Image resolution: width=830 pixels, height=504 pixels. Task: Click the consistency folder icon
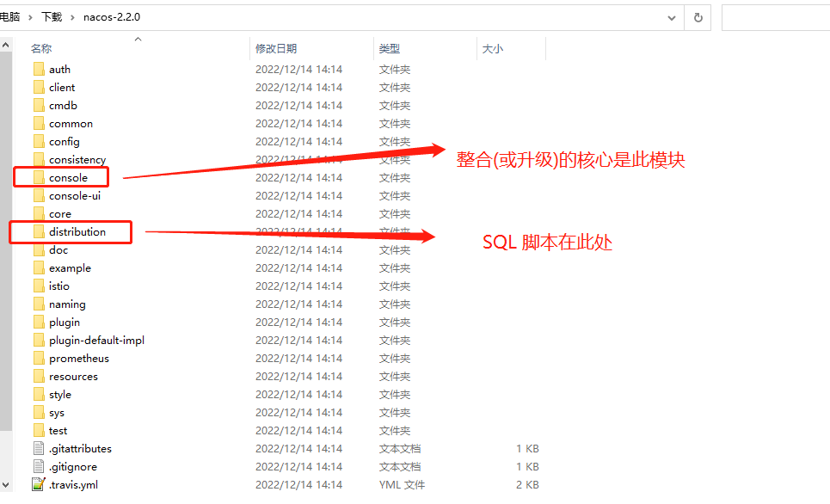(x=39, y=159)
